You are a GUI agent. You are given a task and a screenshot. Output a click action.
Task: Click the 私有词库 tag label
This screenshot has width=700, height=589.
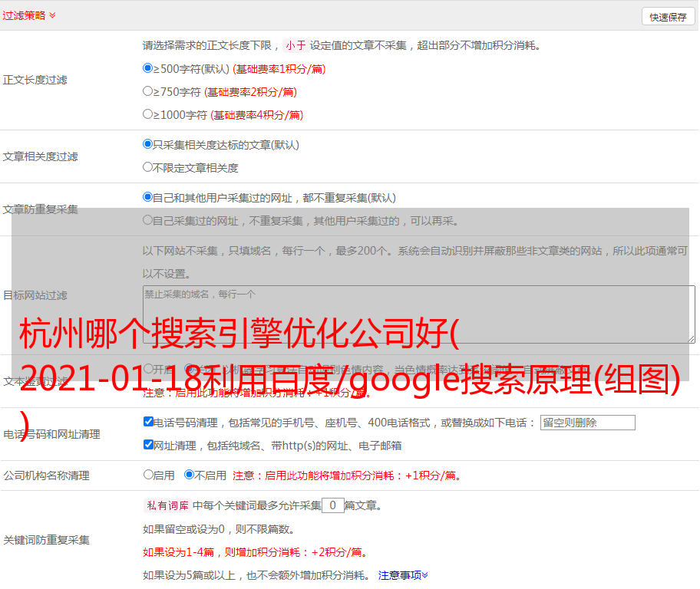(x=166, y=505)
